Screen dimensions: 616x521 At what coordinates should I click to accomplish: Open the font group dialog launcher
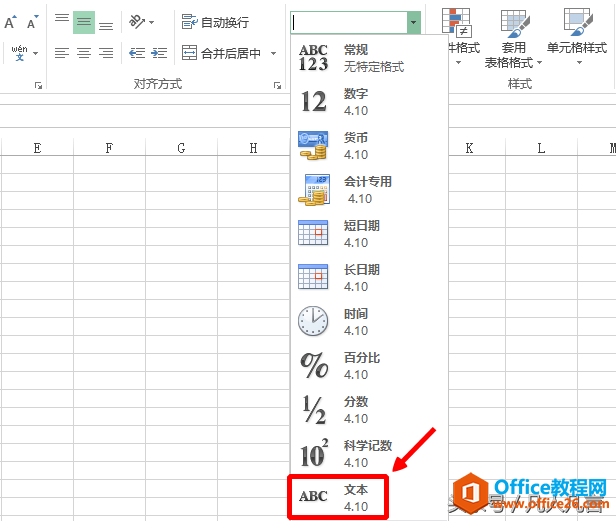pos(38,85)
